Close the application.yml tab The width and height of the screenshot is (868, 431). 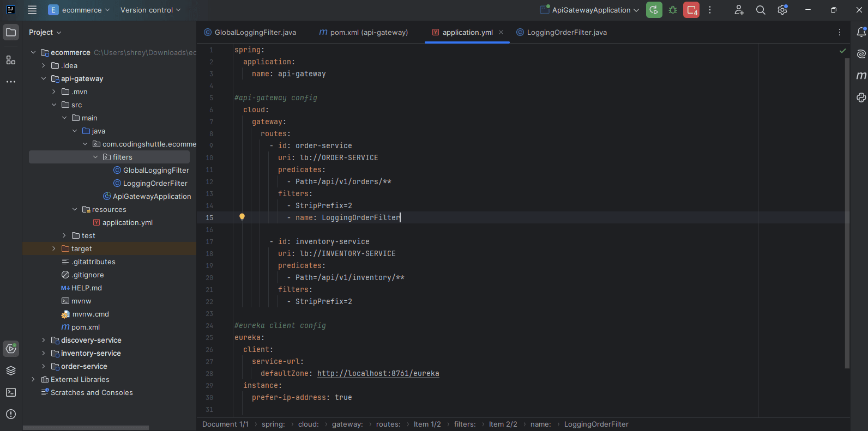pos(501,32)
